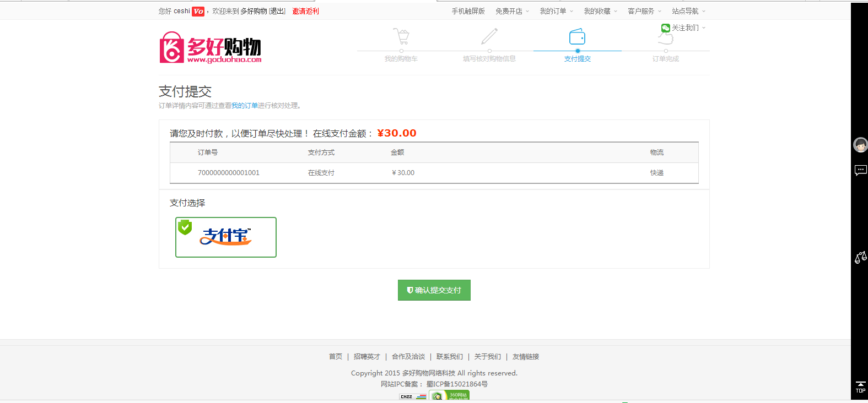Select the Alipay payment option
Viewport: 868px width, 403px height.
click(x=226, y=237)
